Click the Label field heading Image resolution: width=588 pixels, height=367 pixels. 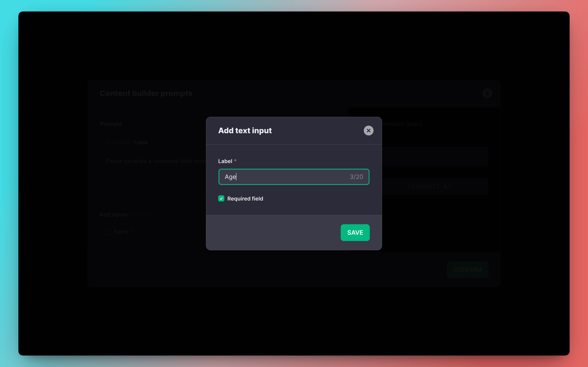click(x=225, y=161)
